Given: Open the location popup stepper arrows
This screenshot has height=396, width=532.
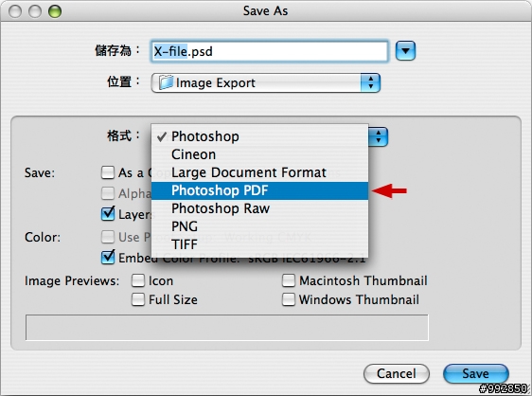Looking at the screenshot, I should click(370, 82).
